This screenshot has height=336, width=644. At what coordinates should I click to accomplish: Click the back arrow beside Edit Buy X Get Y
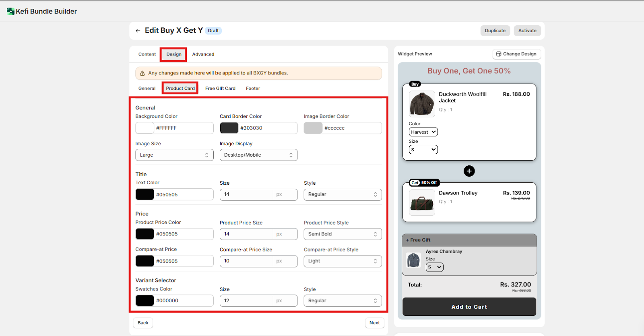(x=138, y=31)
